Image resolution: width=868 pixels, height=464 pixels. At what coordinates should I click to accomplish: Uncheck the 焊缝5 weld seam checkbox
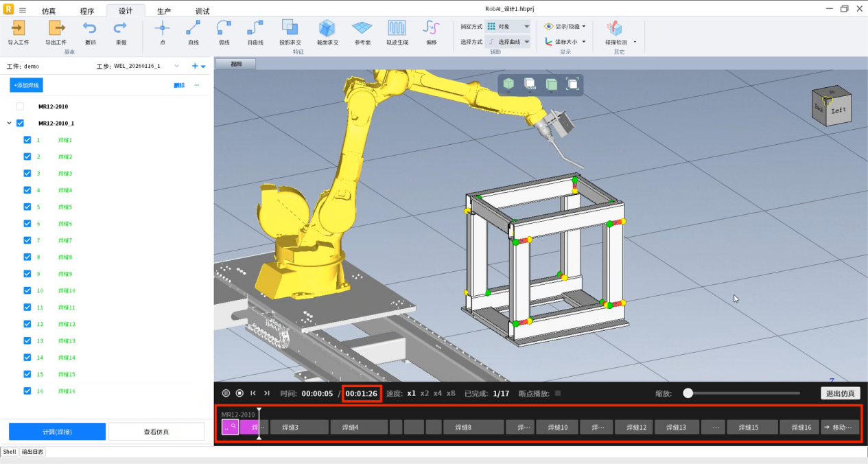tap(27, 207)
